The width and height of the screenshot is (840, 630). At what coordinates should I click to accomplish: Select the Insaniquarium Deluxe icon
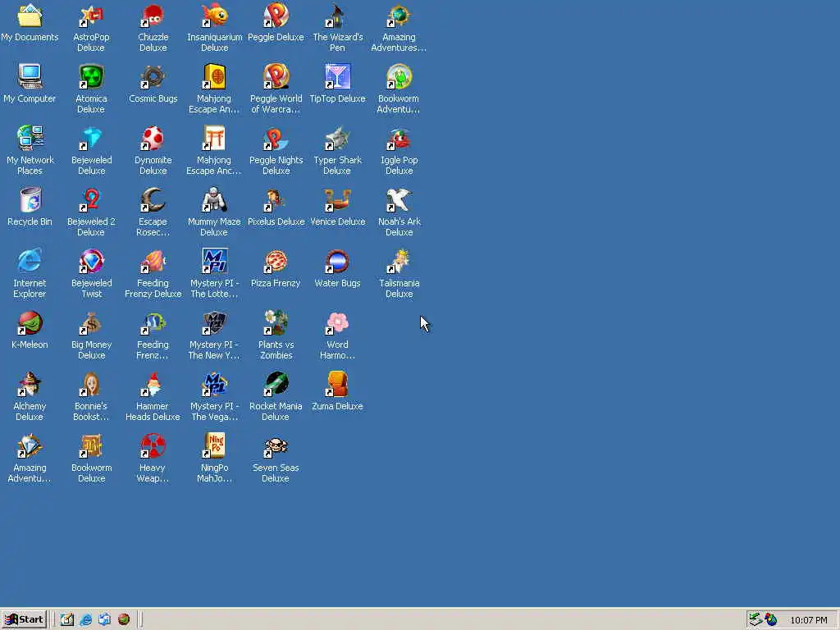pos(214,16)
